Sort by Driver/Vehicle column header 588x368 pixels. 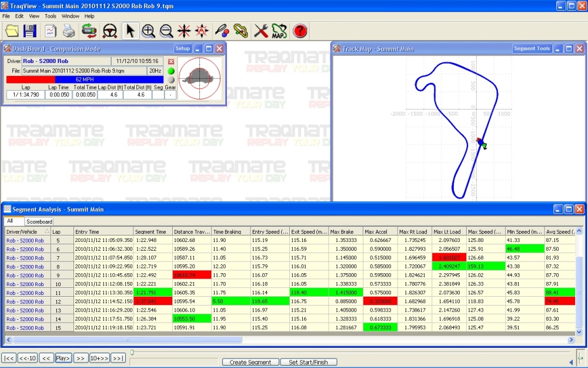(28, 231)
